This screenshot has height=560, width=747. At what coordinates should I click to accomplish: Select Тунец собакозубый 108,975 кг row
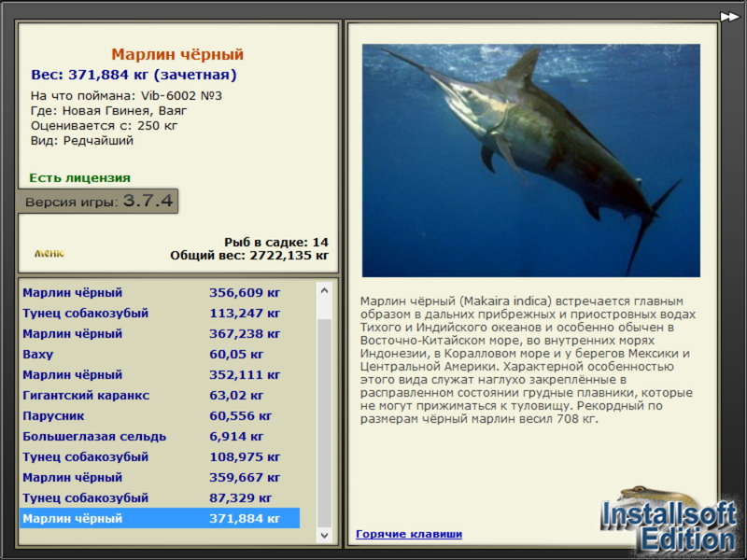tap(160, 456)
